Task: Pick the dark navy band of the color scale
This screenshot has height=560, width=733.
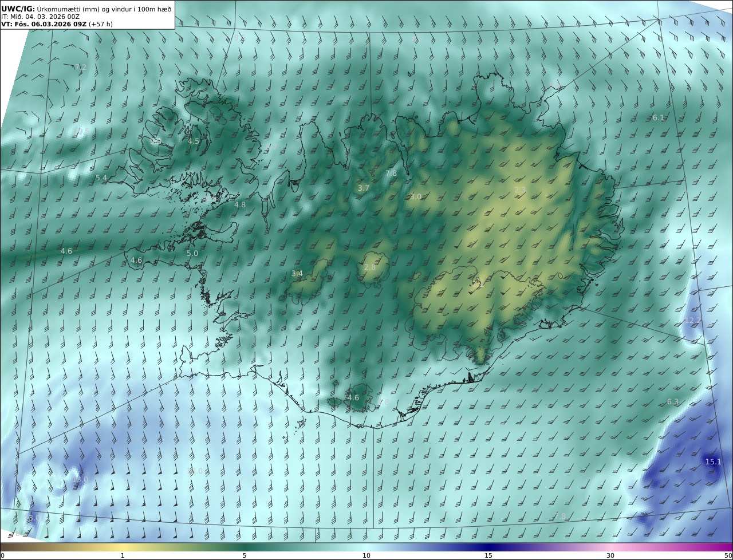Action: 490,547
